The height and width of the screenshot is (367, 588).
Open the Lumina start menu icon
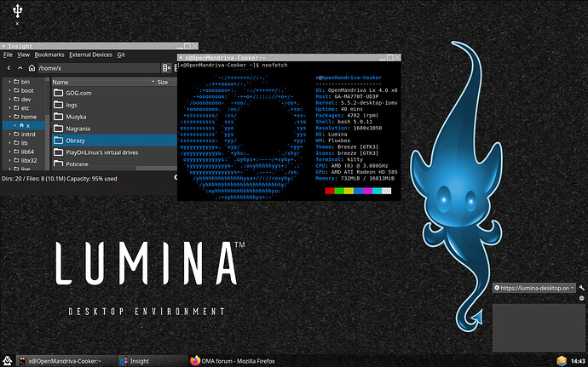(x=7, y=361)
